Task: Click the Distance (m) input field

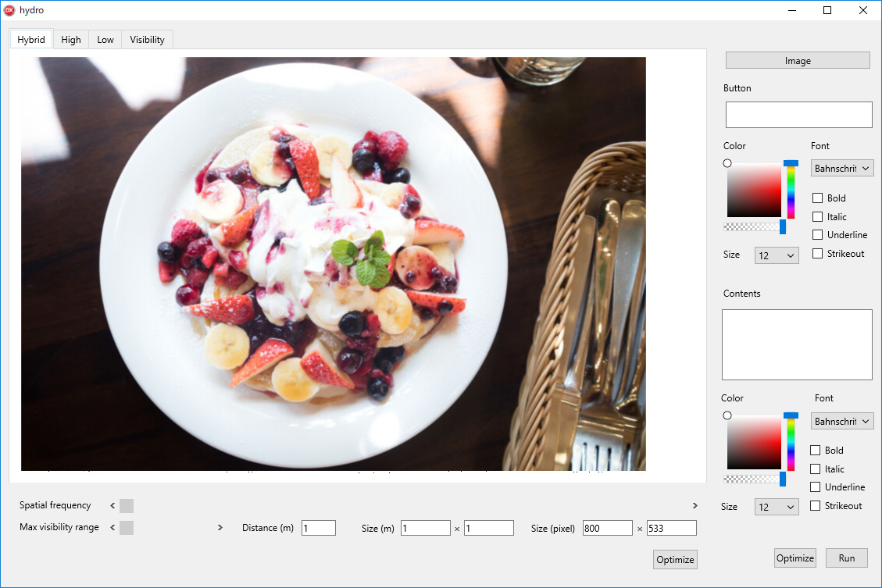Action: [x=319, y=529]
